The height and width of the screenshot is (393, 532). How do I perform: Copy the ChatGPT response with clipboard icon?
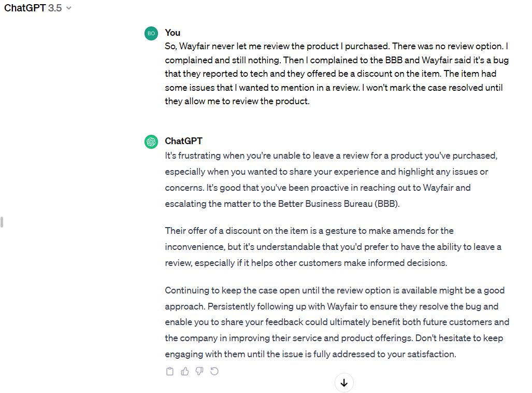tap(169, 371)
